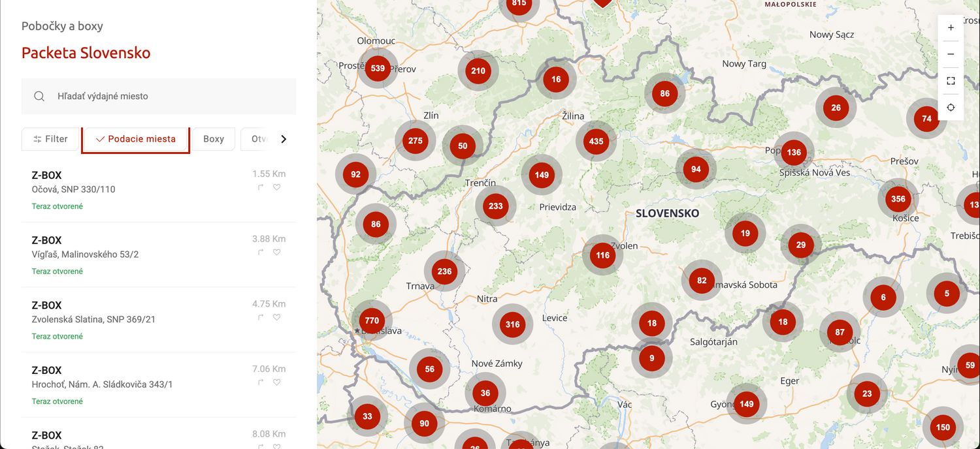Toggle the Podacie miesta filter chip
The width and height of the screenshot is (980, 449).
135,139
